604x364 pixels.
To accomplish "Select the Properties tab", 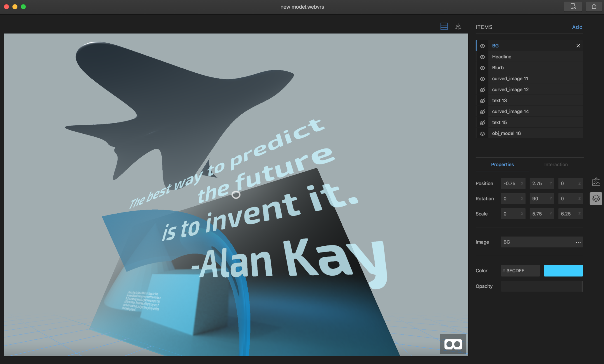I will coord(502,164).
